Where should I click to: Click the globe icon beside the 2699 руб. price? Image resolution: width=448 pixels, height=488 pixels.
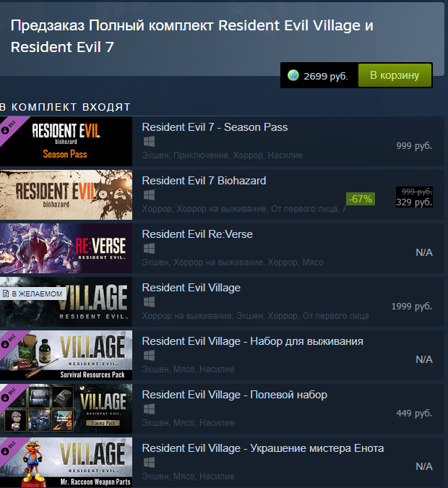(x=293, y=75)
